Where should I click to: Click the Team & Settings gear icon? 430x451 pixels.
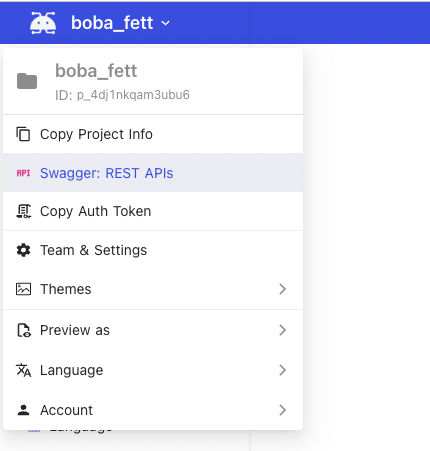click(x=23, y=250)
